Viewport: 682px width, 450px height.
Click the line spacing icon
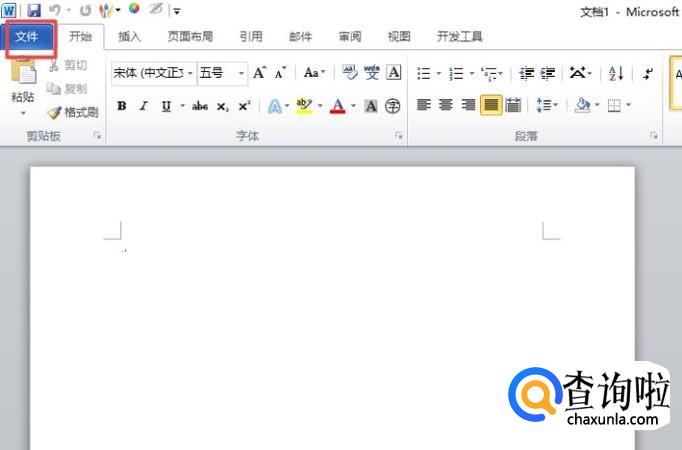(x=543, y=105)
